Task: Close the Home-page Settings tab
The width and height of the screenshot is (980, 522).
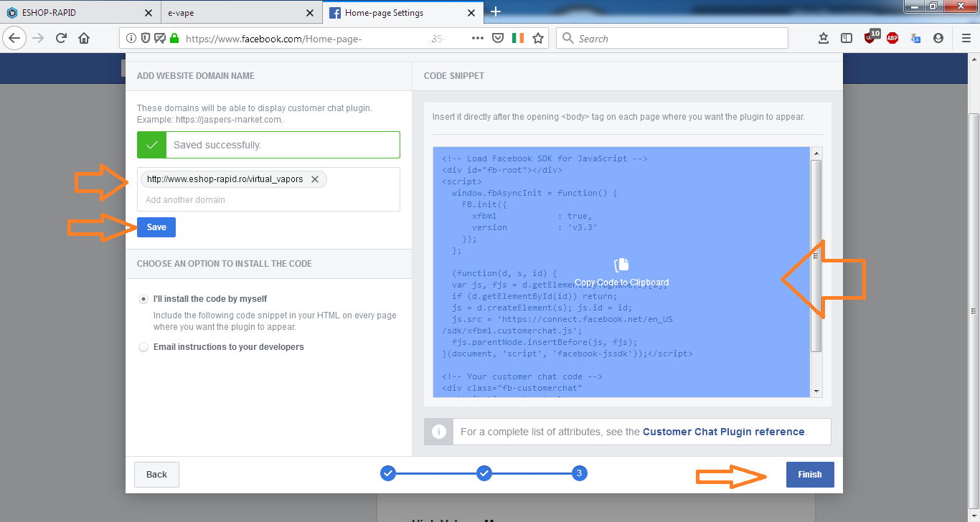Action: (471, 13)
